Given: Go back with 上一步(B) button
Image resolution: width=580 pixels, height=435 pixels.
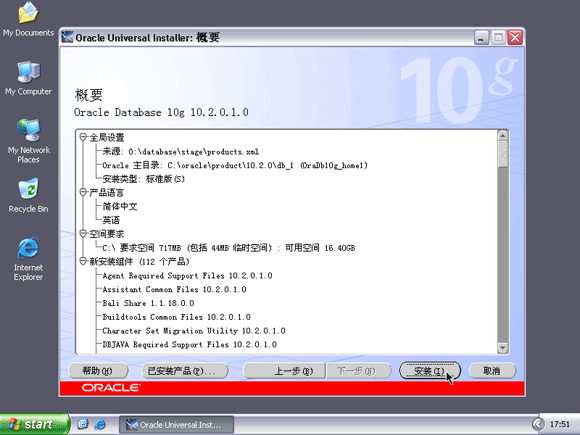Looking at the screenshot, I should pos(284,371).
